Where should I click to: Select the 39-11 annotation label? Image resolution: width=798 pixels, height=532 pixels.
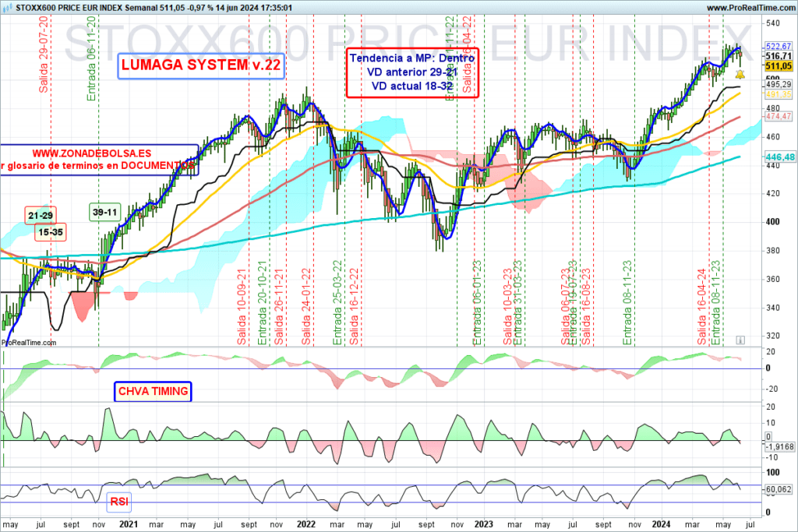click(x=105, y=212)
